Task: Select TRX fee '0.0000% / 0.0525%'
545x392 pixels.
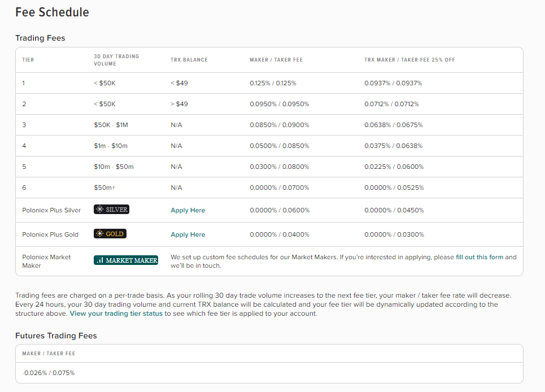Action: 394,188
